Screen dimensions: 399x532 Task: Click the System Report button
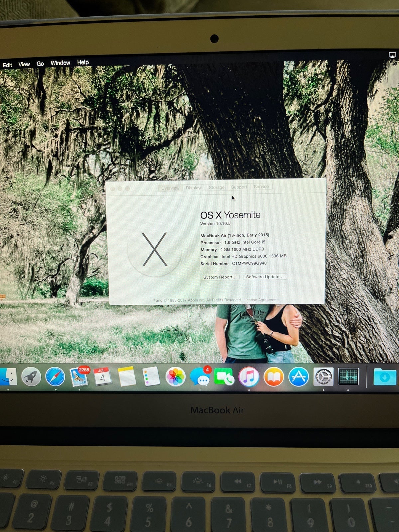click(220, 277)
